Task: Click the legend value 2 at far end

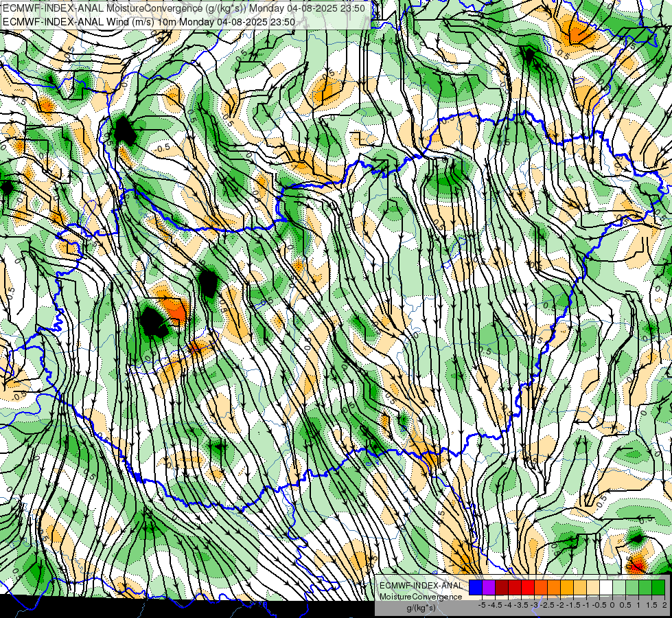Action: pyautogui.click(x=664, y=605)
